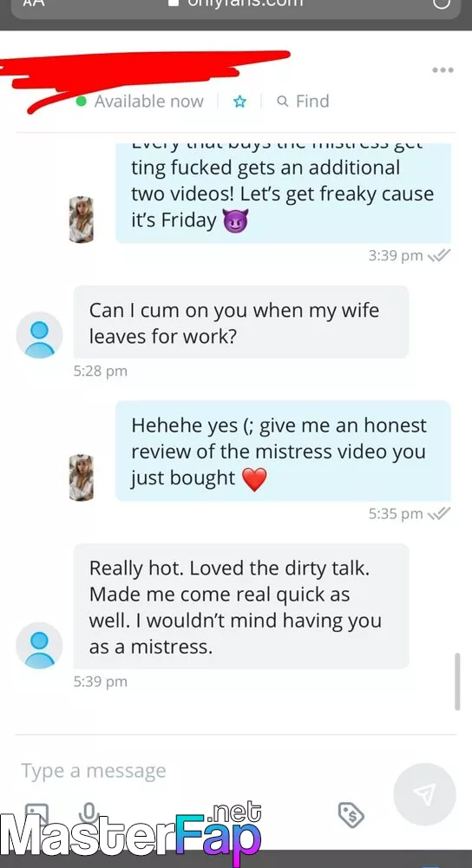This screenshot has width=472, height=868.
Task: Attach media using the picture icon
Action: pyautogui.click(x=36, y=812)
